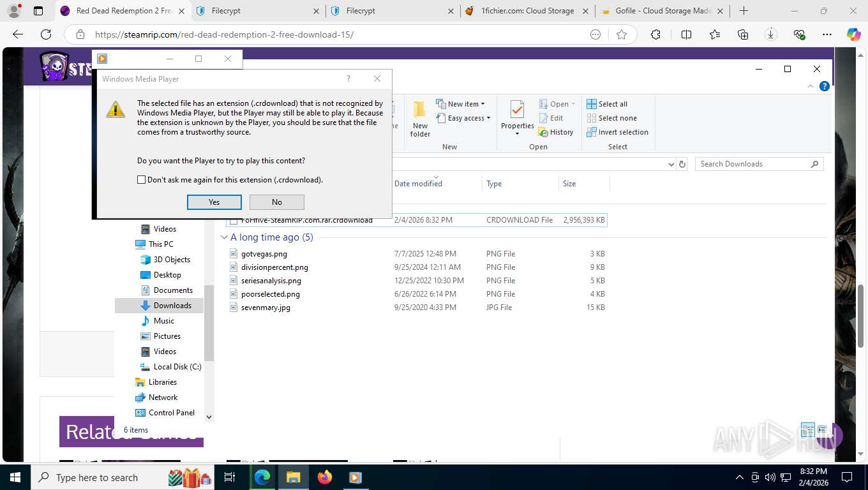
Task: Click Select all in Explorer ribbon
Action: click(x=607, y=104)
